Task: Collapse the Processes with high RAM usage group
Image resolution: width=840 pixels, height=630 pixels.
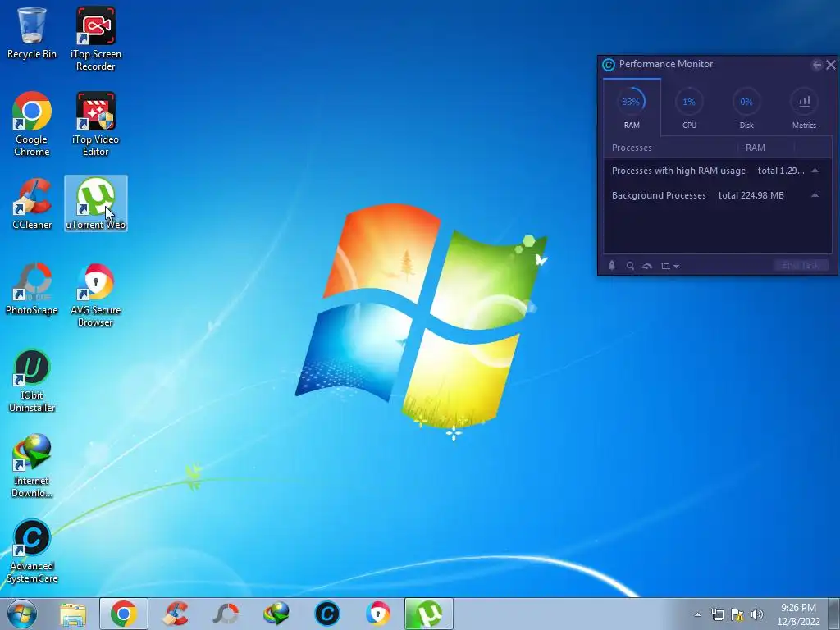Action: (x=815, y=171)
